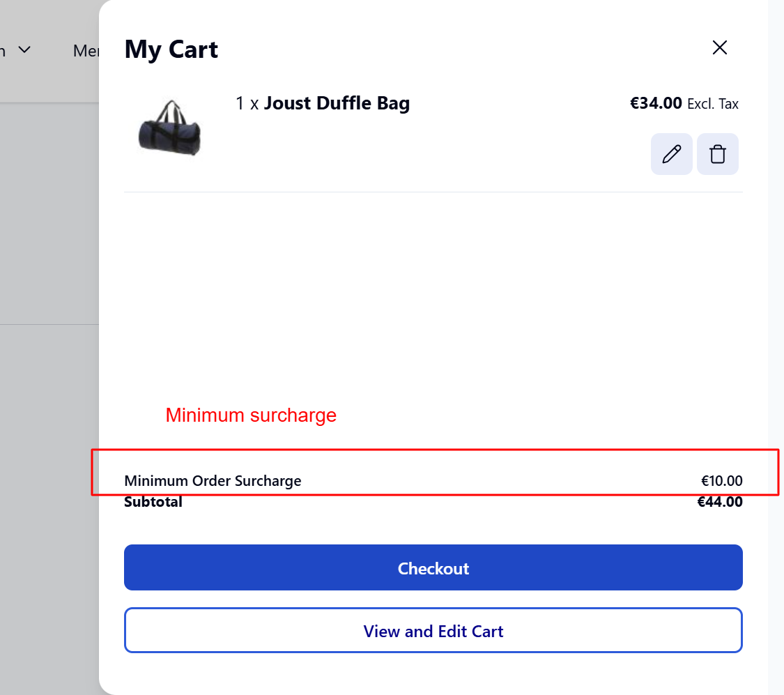Select the €10.00 surcharge amount
Image resolution: width=784 pixels, height=695 pixels.
[721, 481]
